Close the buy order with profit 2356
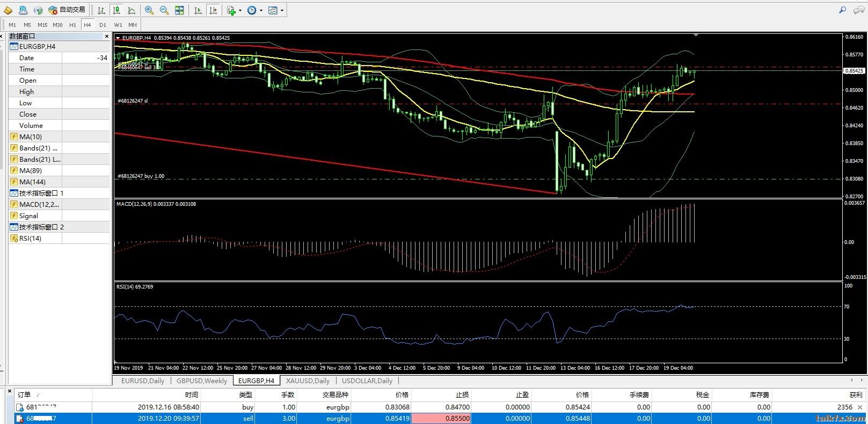 click(860, 407)
